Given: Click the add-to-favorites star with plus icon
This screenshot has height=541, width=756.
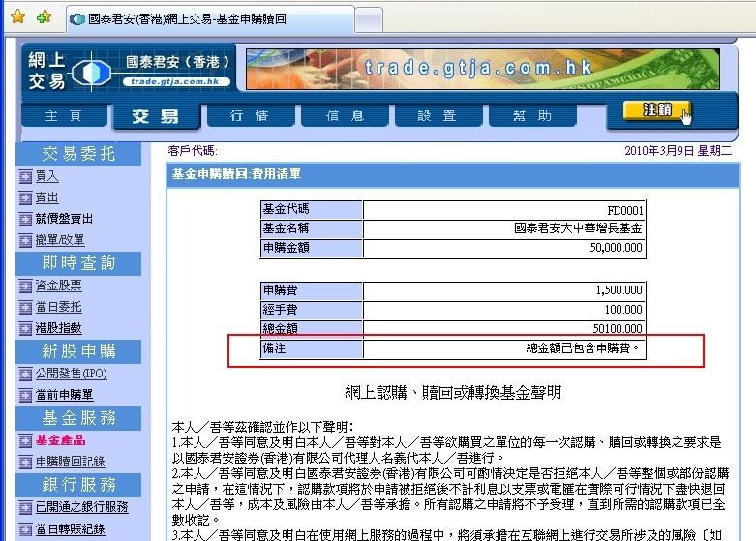Looking at the screenshot, I should 44,16.
